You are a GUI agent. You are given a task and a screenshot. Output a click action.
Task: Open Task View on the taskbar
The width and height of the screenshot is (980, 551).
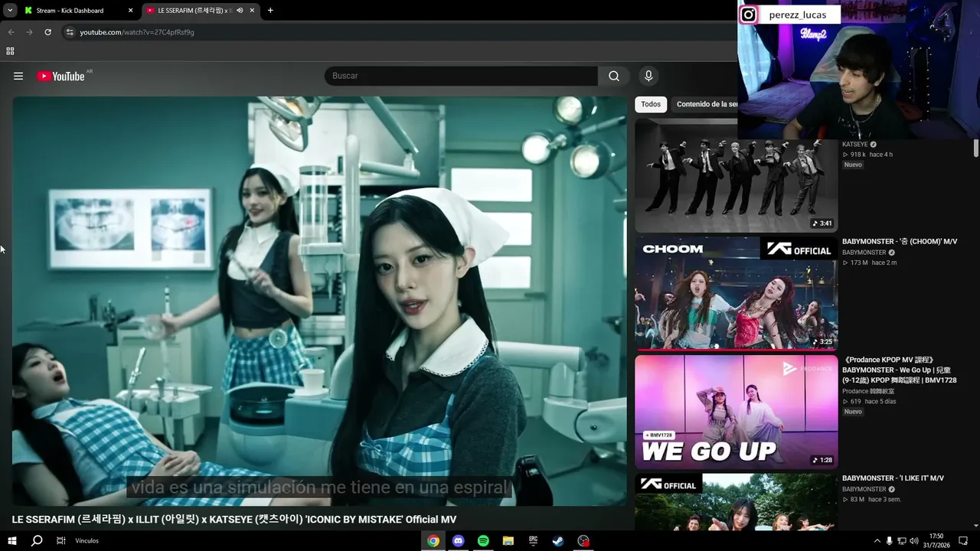[61, 541]
